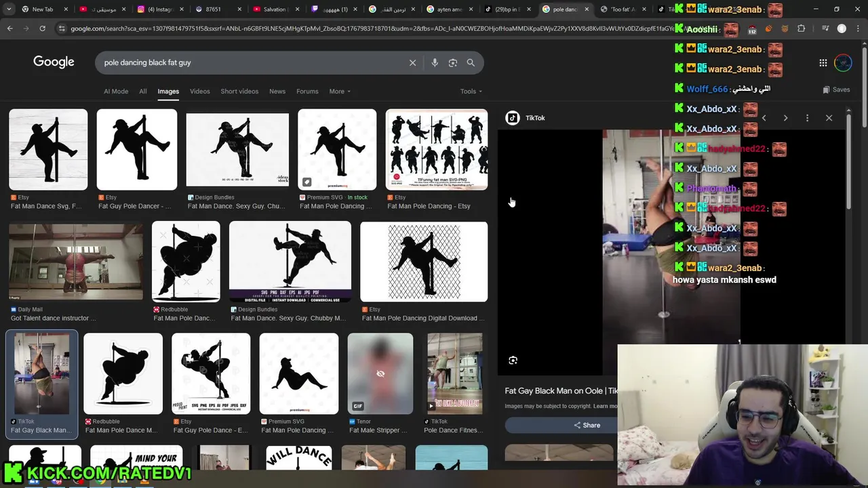Open 15 silhouettes Etsy thumbnail
This screenshot has width=868, height=488.
point(436,149)
